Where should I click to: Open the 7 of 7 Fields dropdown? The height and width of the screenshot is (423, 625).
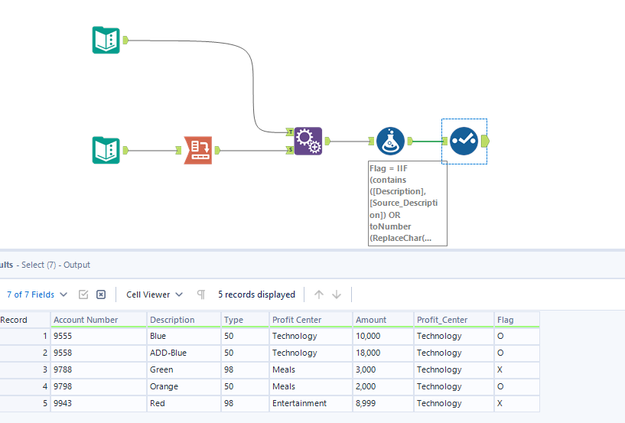point(37,295)
